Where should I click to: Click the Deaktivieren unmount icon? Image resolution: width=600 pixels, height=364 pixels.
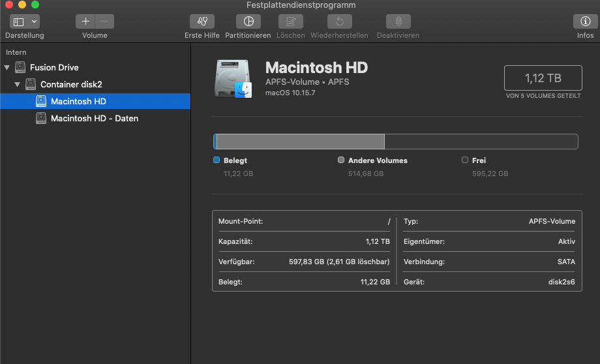click(x=398, y=22)
